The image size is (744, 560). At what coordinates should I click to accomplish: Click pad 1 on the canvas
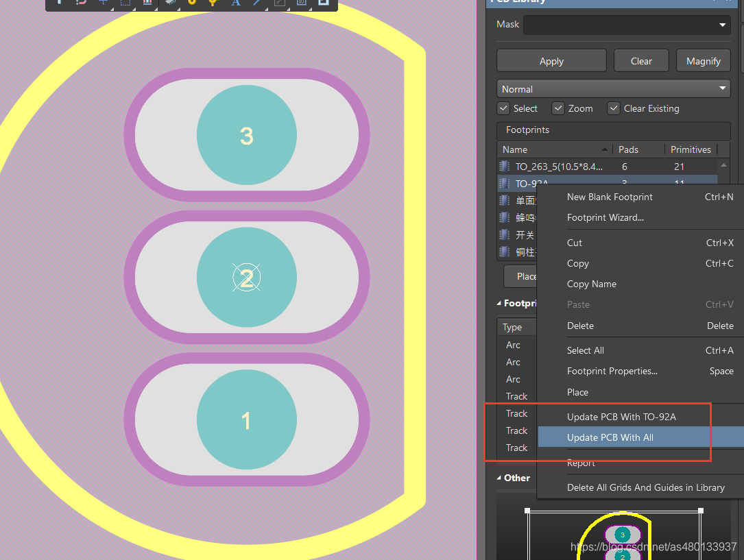246,420
